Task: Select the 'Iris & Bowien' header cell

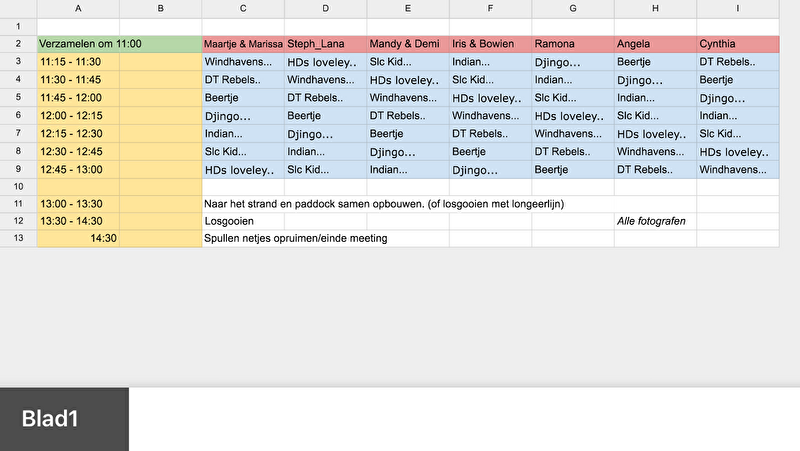Action: click(490, 44)
